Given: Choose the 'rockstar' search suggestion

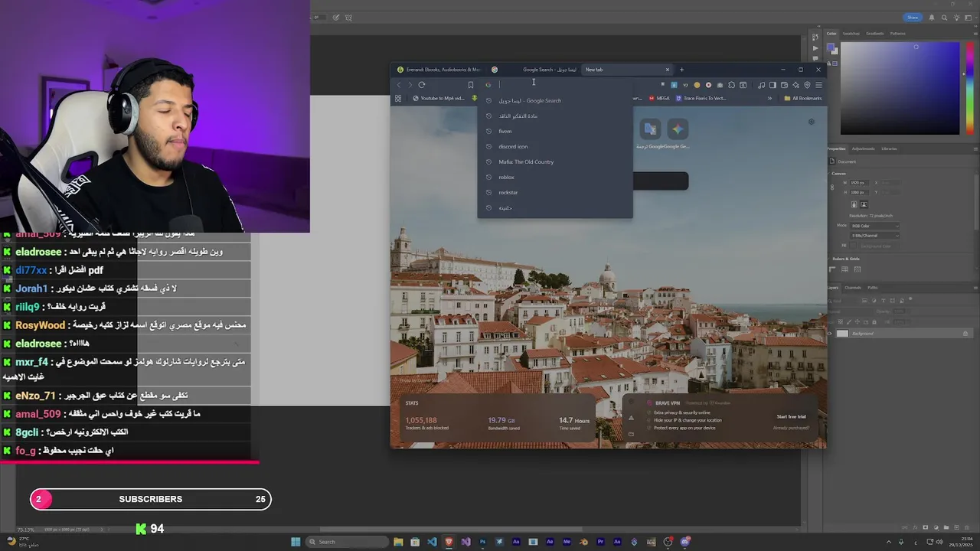Looking at the screenshot, I should 555,192.
